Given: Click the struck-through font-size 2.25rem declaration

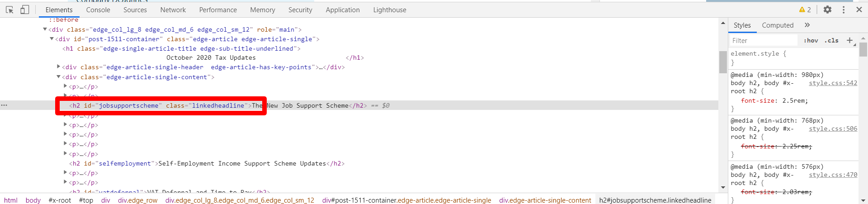Looking at the screenshot, I should [x=776, y=146].
